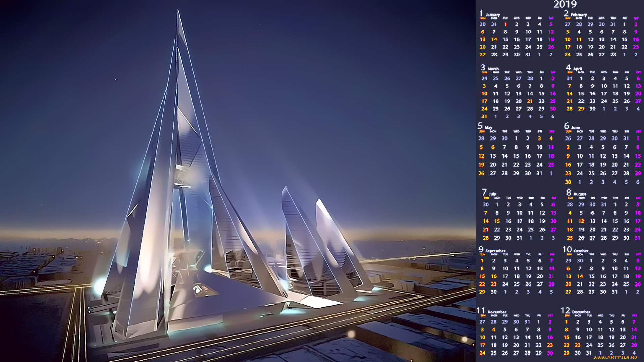The width and height of the screenshot is (644, 362).
Task: Select date 29 in April
Action: pyautogui.click(x=581, y=109)
